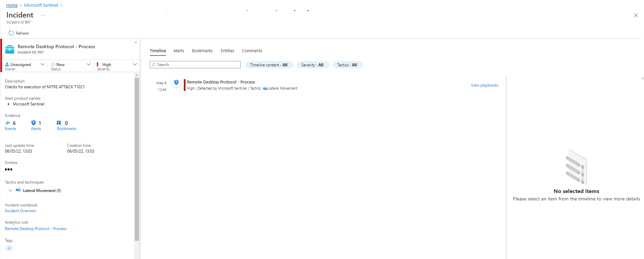Switch to the Comments tab
Viewport: 644px width, 259px height.
(252, 51)
